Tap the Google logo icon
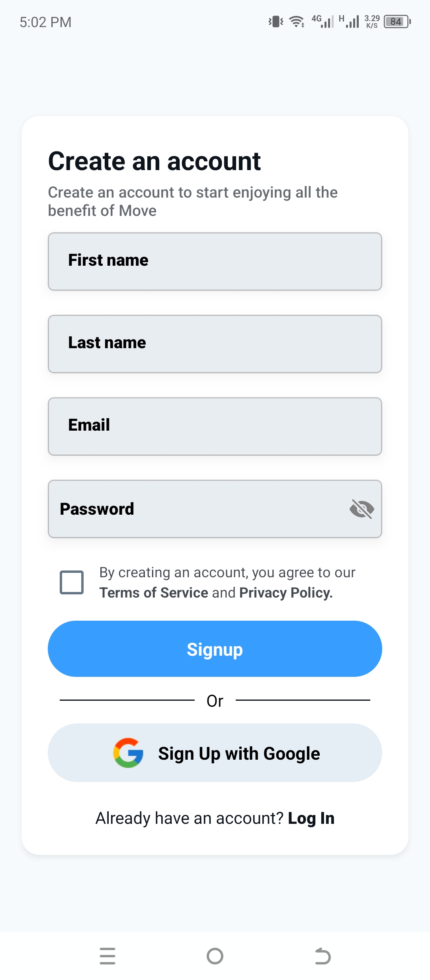Image resolution: width=430 pixels, height=980 pixels. point(128,753)
